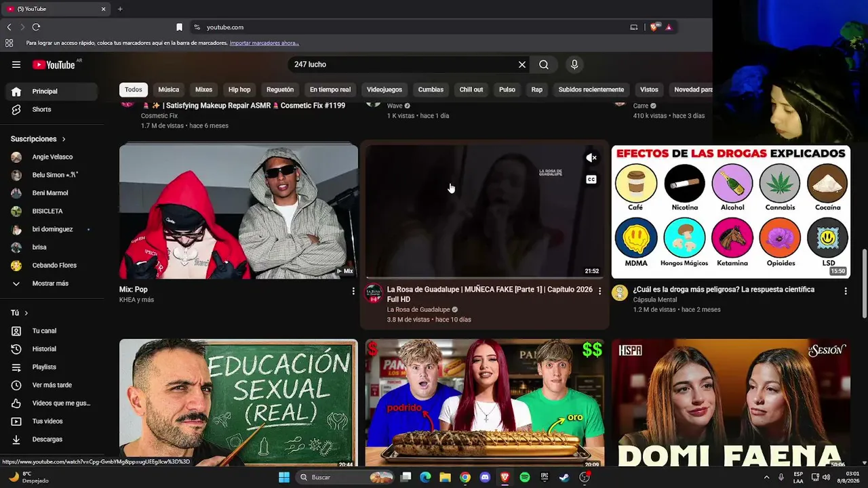Select the 'Rap' filter chip
The height and width of the screenshot is (488, 868).
tap(537, 89)
